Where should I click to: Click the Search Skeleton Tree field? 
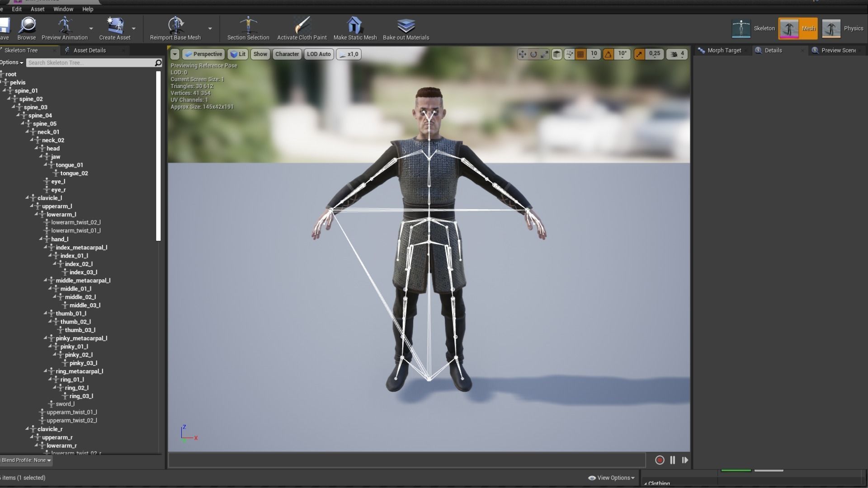click(x=90, y=63)
